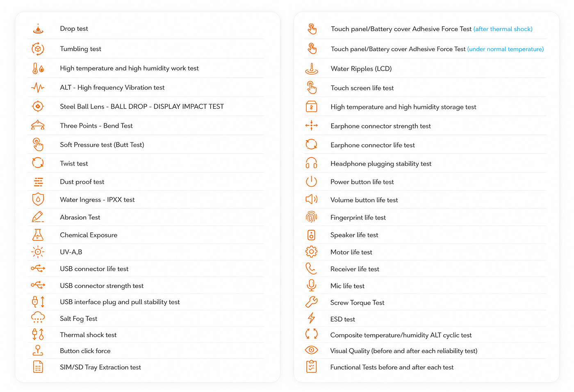Click the UV-A,B sun icon

point(38,252)
